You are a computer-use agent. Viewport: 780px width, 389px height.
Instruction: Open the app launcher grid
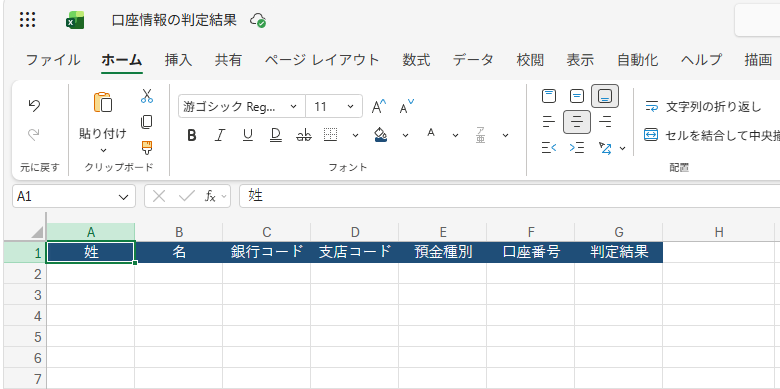pyautogui.click(x=27, y=20)
